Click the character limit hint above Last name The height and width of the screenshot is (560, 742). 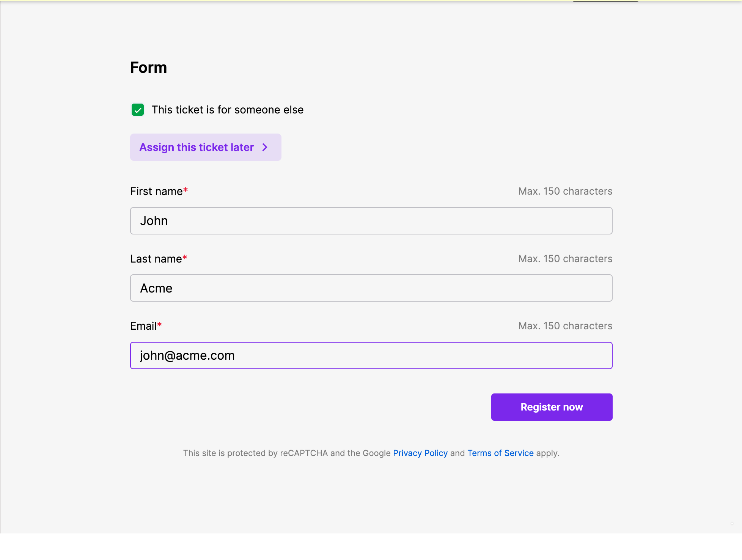click(x=565, y=259)
